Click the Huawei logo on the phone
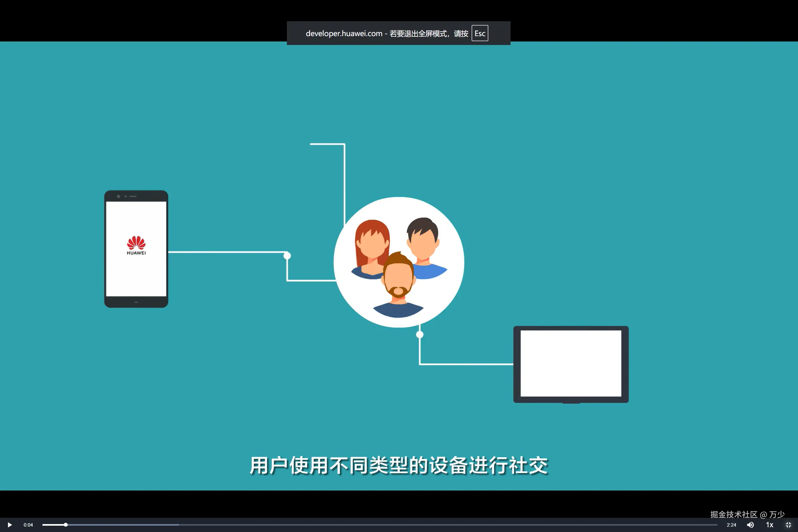The height and width of the screenshot is (532, 798). [136, 245]
